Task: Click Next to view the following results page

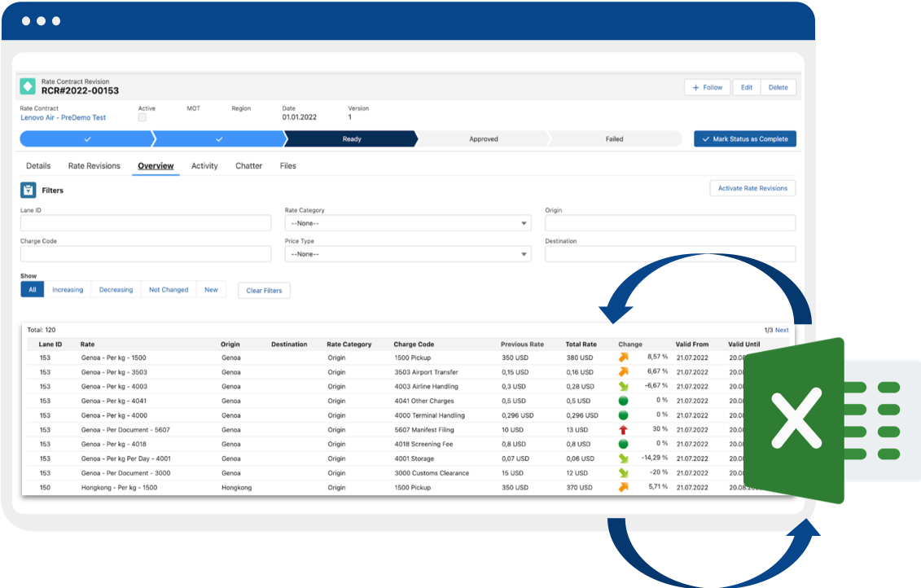Action: point(781,329)
